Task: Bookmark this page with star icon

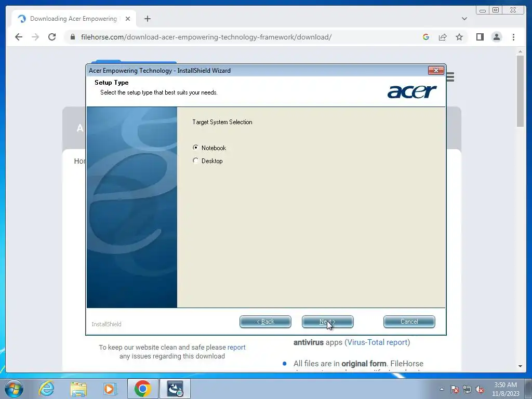Action: (x=459, y=37)
